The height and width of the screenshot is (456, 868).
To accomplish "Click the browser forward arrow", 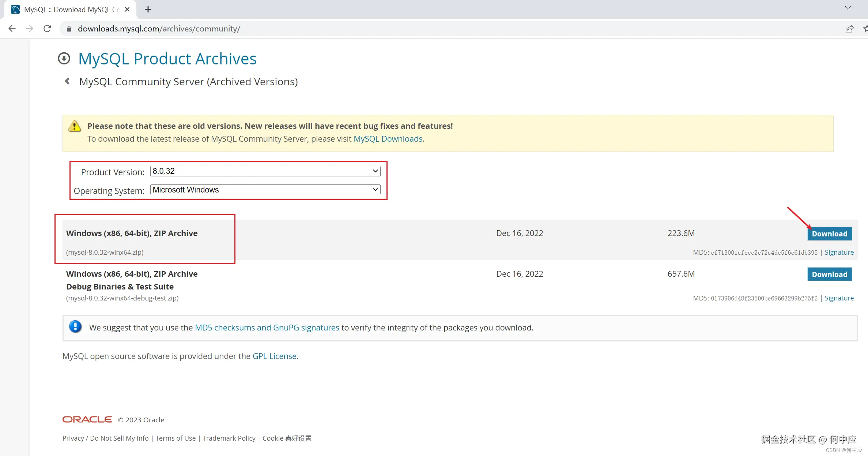I will tap(30, 29).
